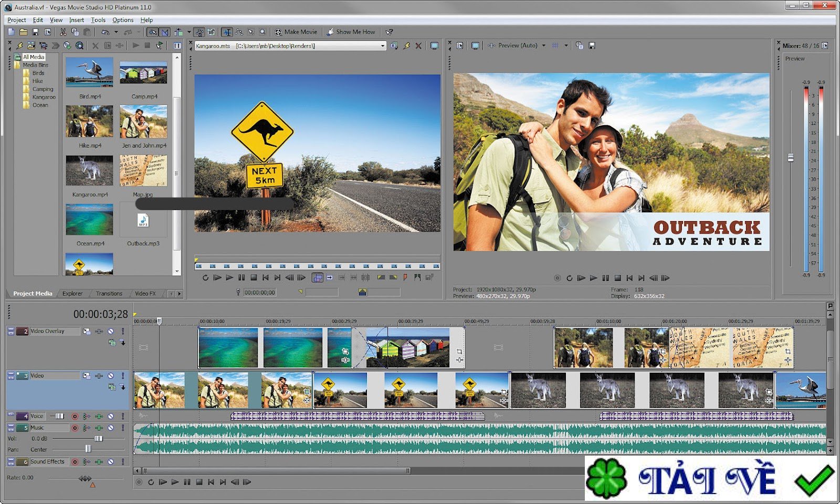Mute the Sound Effects track
The height and width of the screenshot is (504, 840).
pyautogui.click(x=111, y=462)
